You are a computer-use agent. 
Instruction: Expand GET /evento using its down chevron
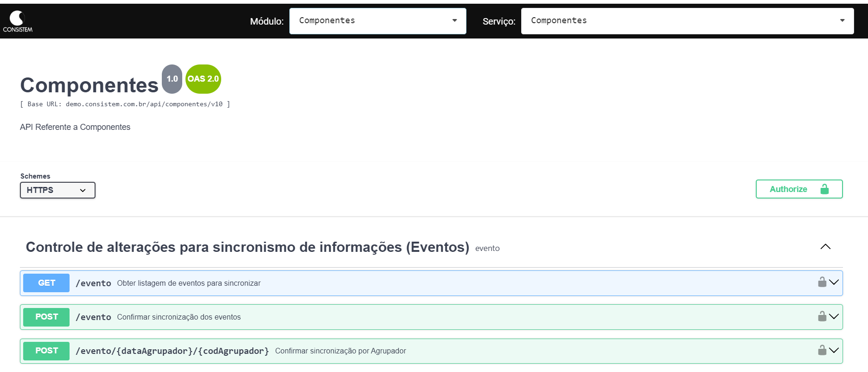(834, 282)
